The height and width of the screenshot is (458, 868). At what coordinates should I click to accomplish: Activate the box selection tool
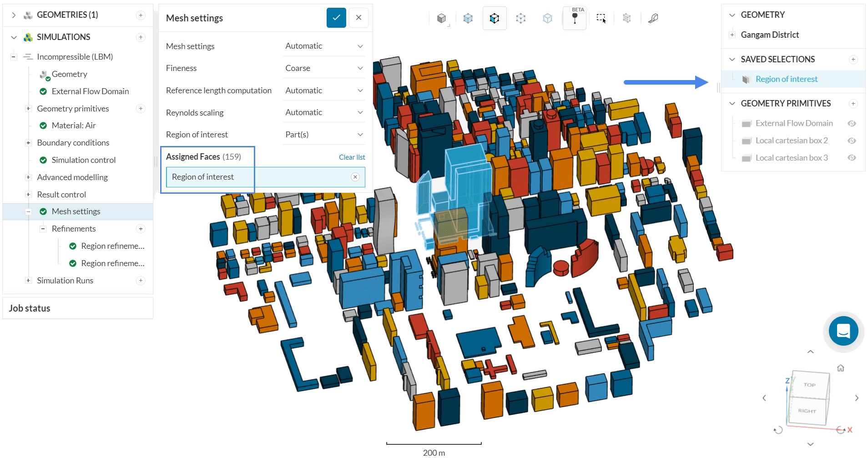(601, 18)
